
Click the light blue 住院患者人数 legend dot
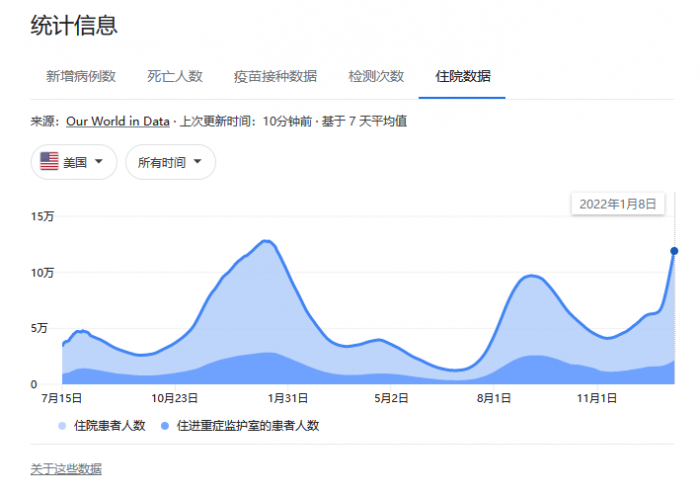[63, 425]
